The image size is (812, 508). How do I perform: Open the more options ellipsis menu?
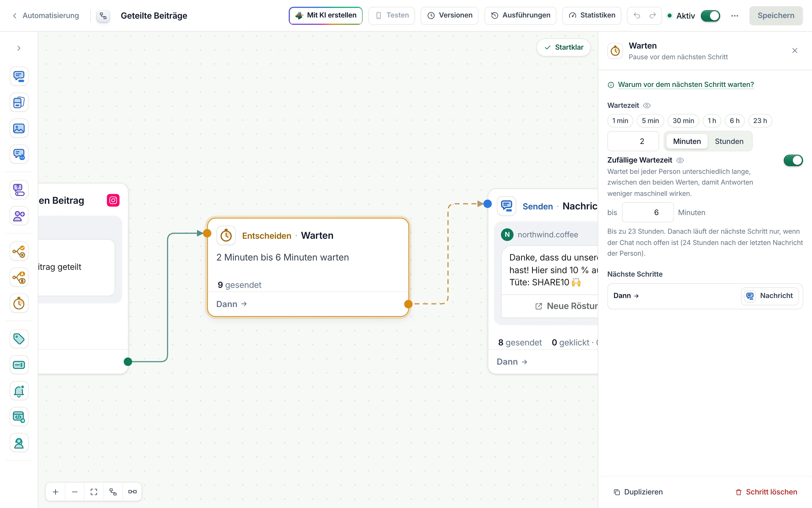pos(735,16)
